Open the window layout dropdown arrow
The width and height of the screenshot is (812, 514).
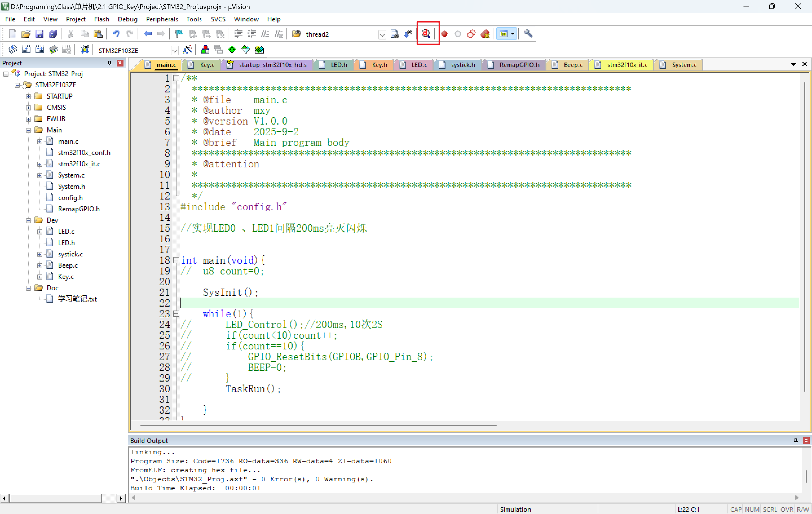pyautogui.click(x=513, y=34)
